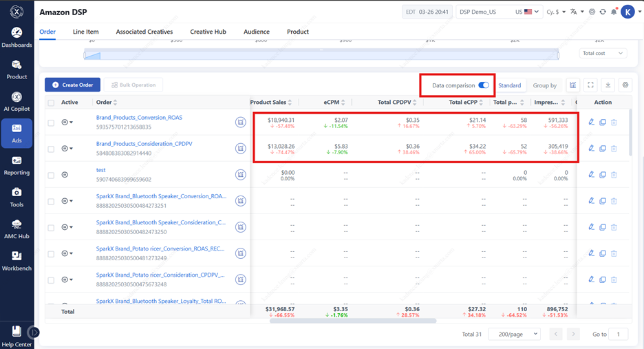This screenshot has height=349, width=644.
Task: Open the 200/page pagination dropdown
Action: (x=513, y=334)
